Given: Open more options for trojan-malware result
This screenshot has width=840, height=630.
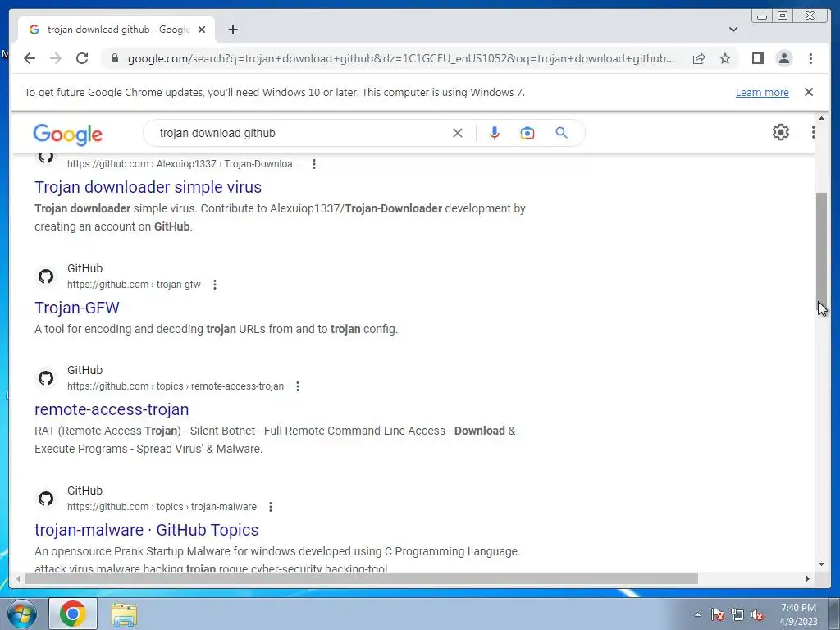Looking at the screenshot, I should [271, 507].
